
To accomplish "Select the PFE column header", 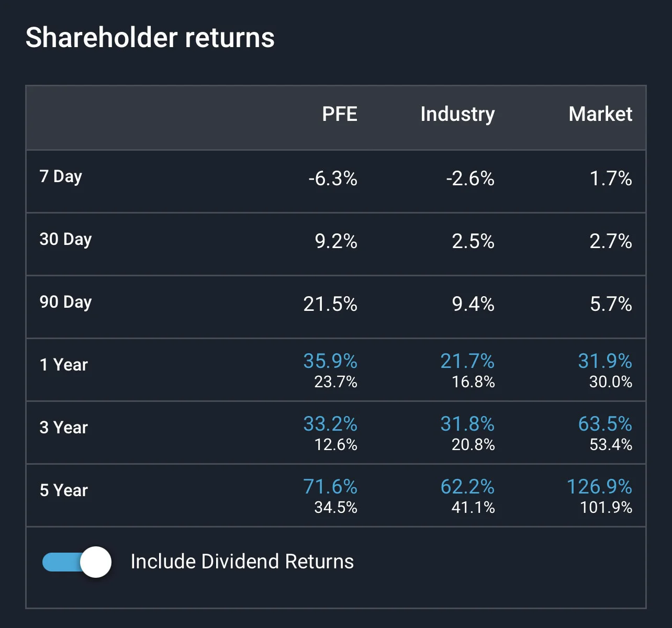I will (340, 114).
